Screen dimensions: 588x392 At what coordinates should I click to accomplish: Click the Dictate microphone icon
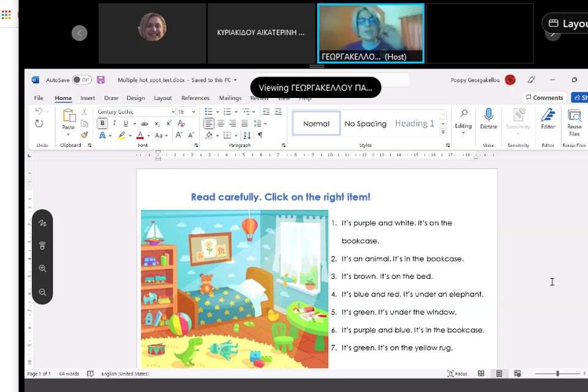[489, 115]
